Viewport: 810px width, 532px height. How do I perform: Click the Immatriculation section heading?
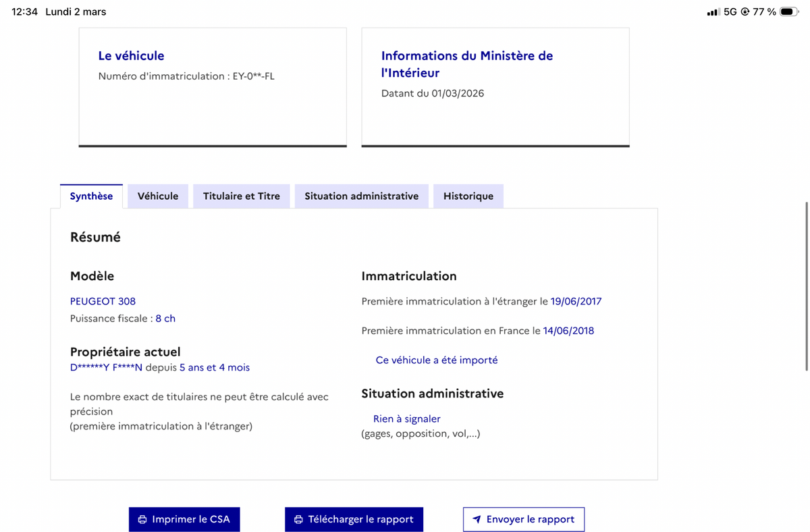(x=409, y=275)
